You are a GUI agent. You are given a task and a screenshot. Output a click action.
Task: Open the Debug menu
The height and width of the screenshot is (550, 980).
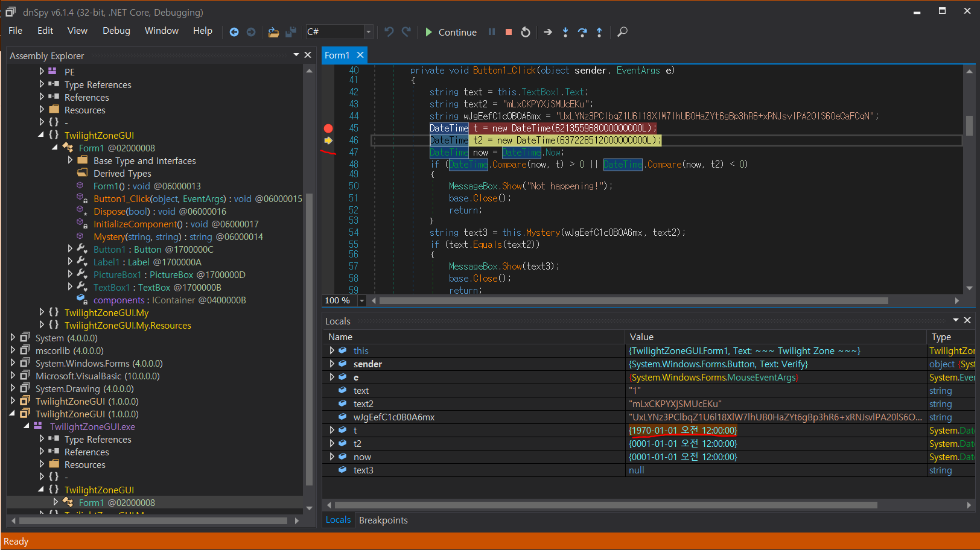pyautogui.click(x=116, y=31)
